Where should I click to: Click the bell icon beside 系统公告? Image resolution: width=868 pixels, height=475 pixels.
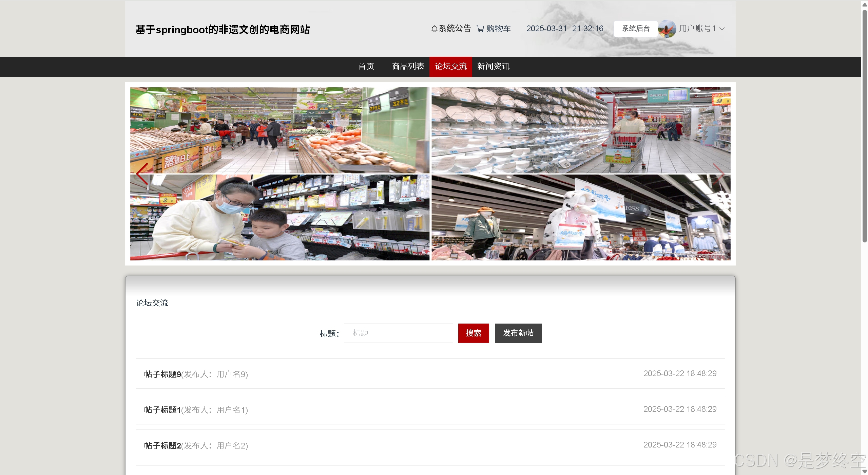coord(434,29)
